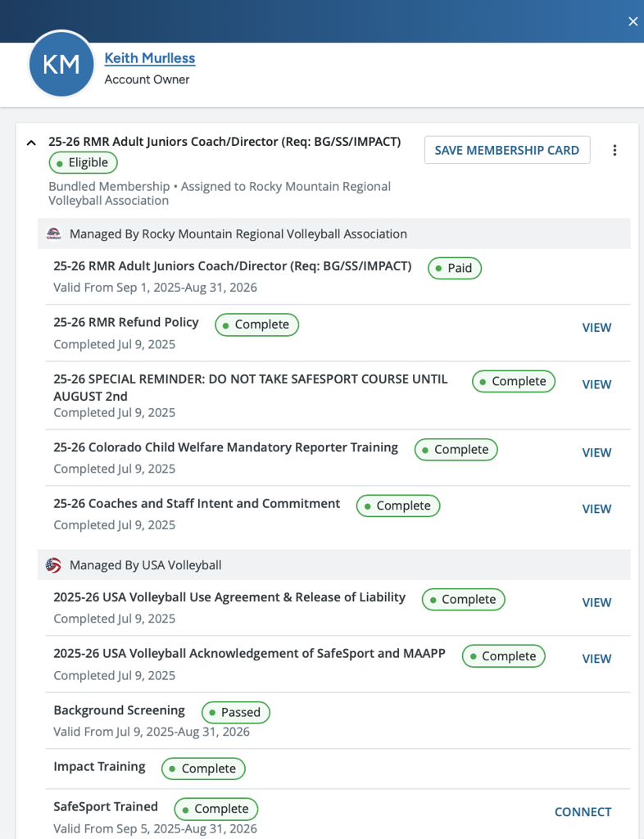This screenshot has height=839, width=644.
Task: Click Save Membership Card button
Action: pos(506,150)
